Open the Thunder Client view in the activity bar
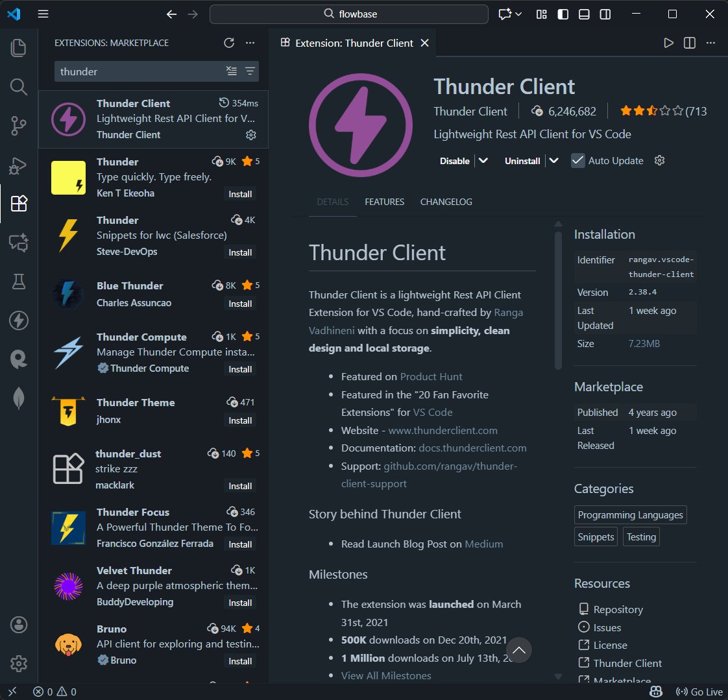Image resolution: width=728 pixels, height=700 pixels. [x=19, y=320]
